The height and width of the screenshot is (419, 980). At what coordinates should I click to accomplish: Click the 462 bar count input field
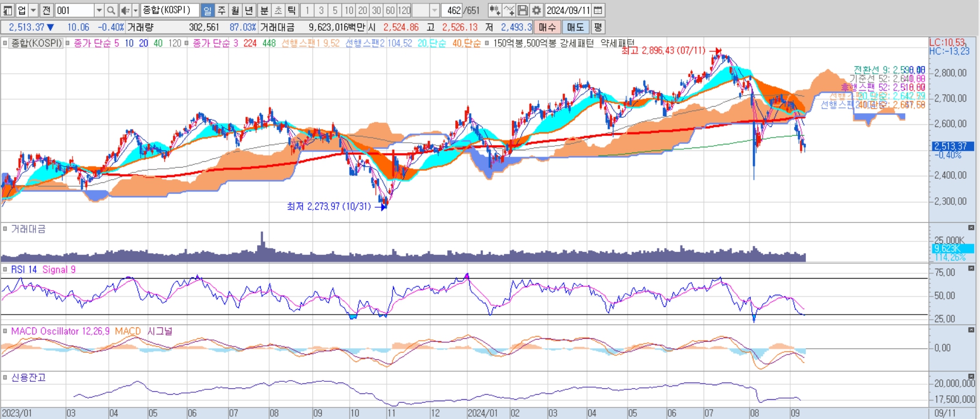(452, 10)
